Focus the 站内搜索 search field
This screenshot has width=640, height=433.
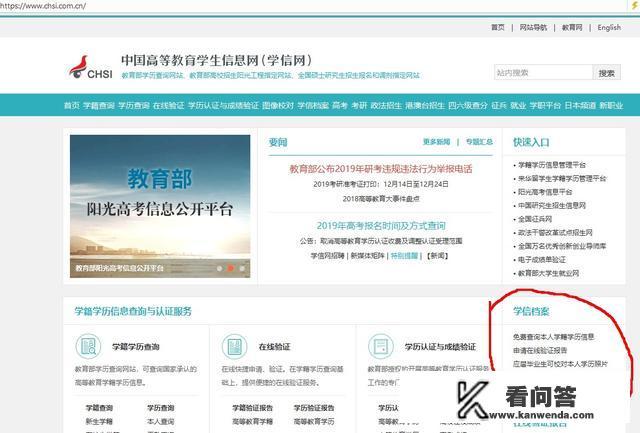543,73
